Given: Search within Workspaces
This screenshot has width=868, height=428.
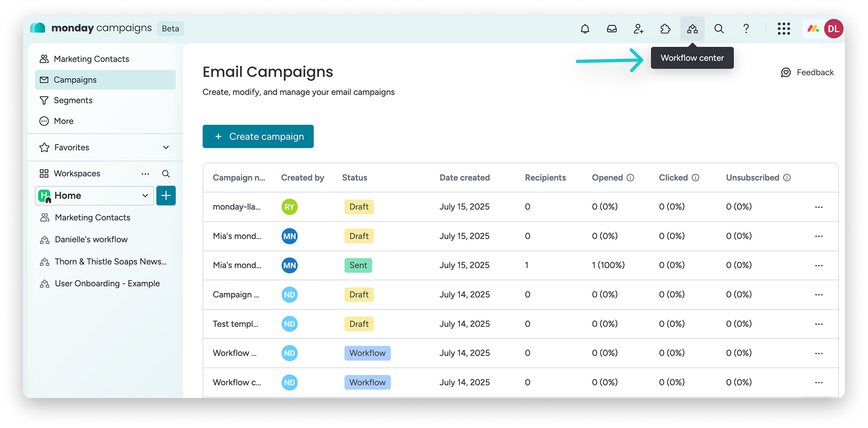Looking at the screenshot, I should [166, 174].
